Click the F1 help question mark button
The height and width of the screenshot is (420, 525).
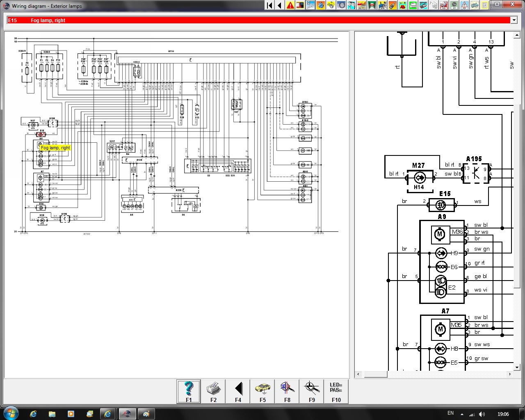tap(189, 391)
